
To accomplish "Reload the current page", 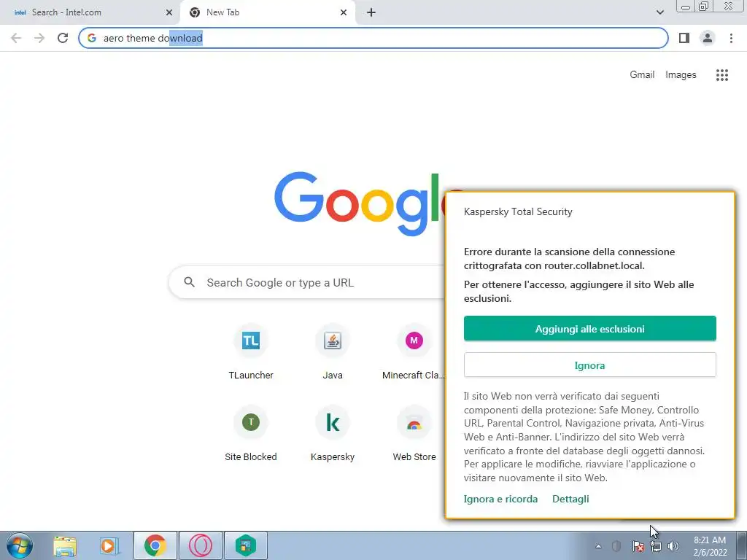I will click(x=63, y=38).
